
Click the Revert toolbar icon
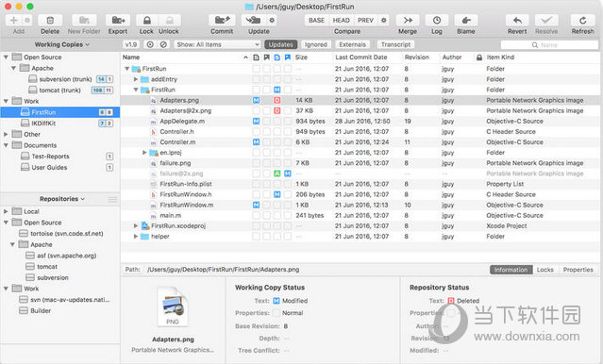[517, 21]
